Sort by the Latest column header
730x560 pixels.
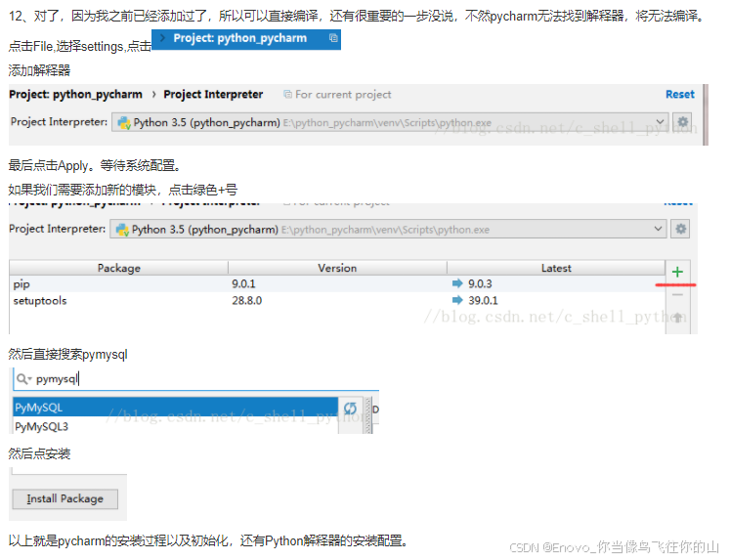point(556,268)
